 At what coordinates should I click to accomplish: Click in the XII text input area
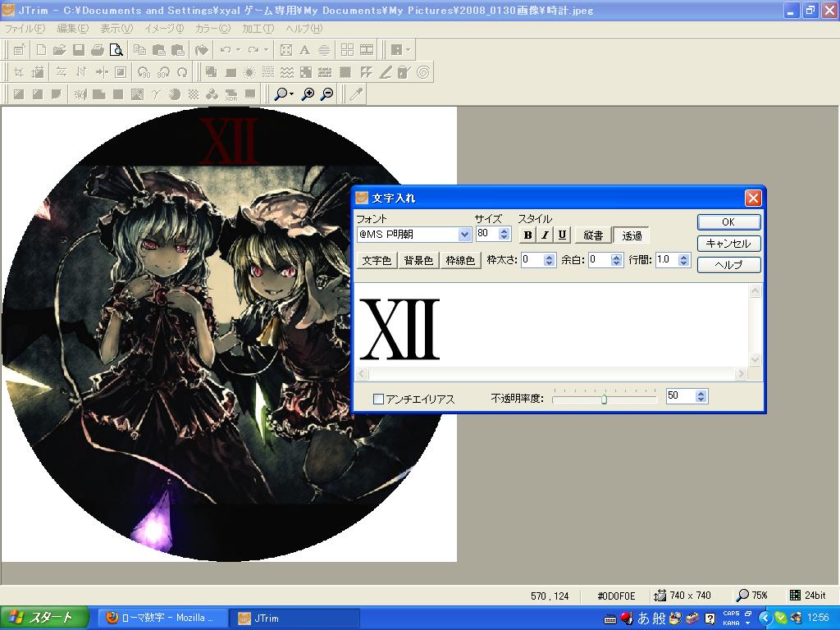point(552,325)
